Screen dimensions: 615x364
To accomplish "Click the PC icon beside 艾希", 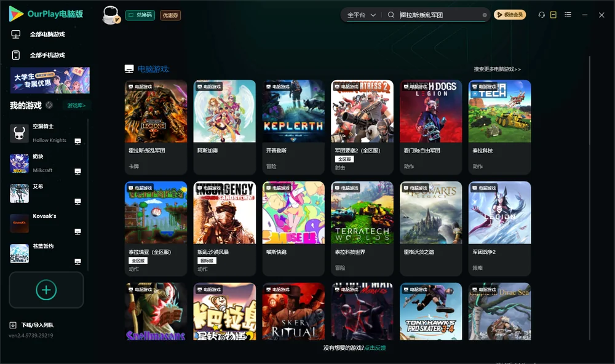I will [x=77, y=202].
